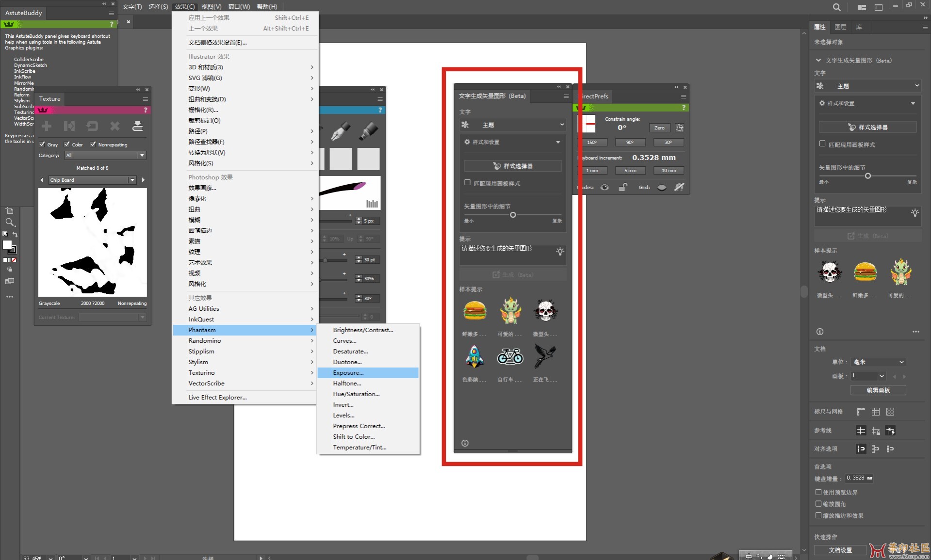Click dragon sample prompt in Properties panel
Image resolution: width=931 pixels, height=560 pixels.
(x=901, y=272)
